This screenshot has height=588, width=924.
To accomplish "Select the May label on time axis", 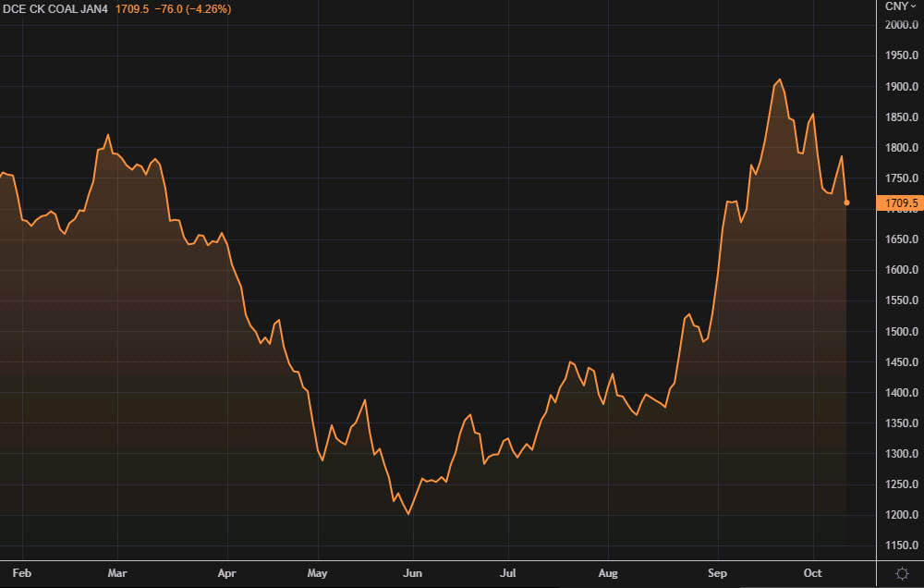I will [x=317, y=573].
